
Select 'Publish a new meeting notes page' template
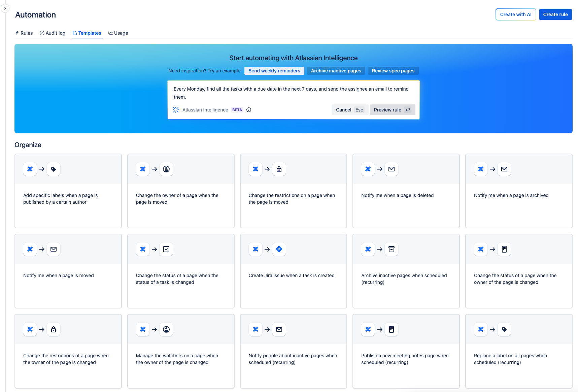(x=406, y=351)
